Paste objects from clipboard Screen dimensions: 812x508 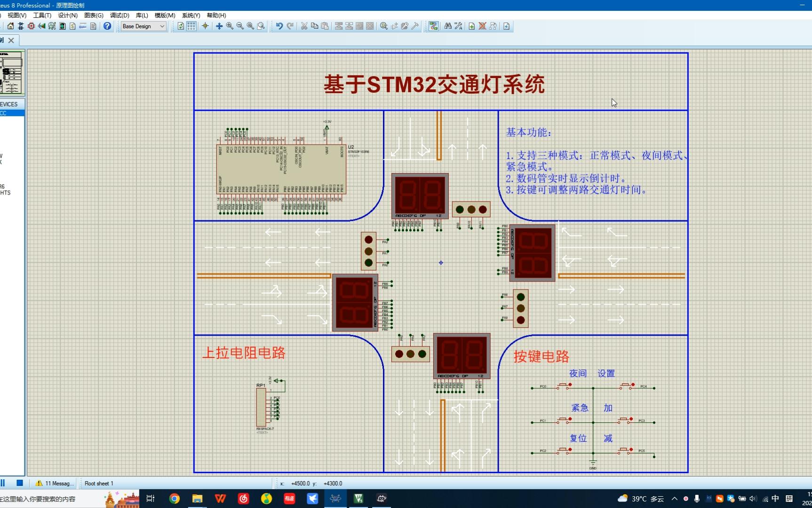(x=325, y=26)
